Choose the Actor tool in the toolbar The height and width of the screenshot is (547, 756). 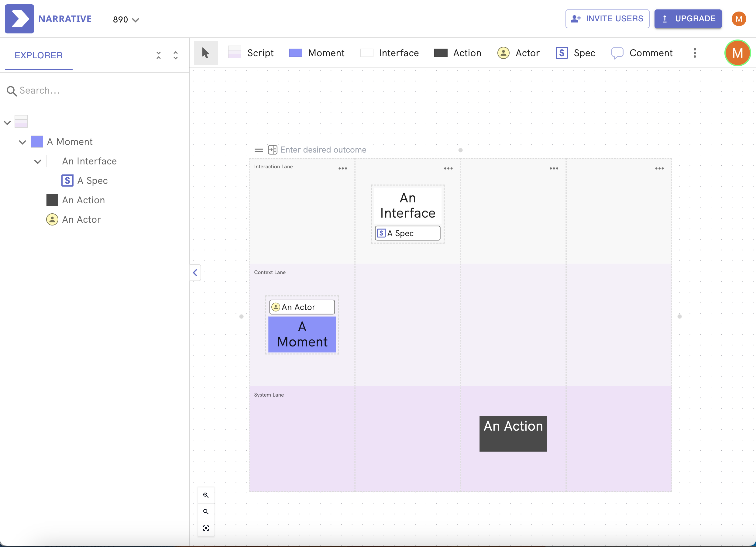click(518, 53)
